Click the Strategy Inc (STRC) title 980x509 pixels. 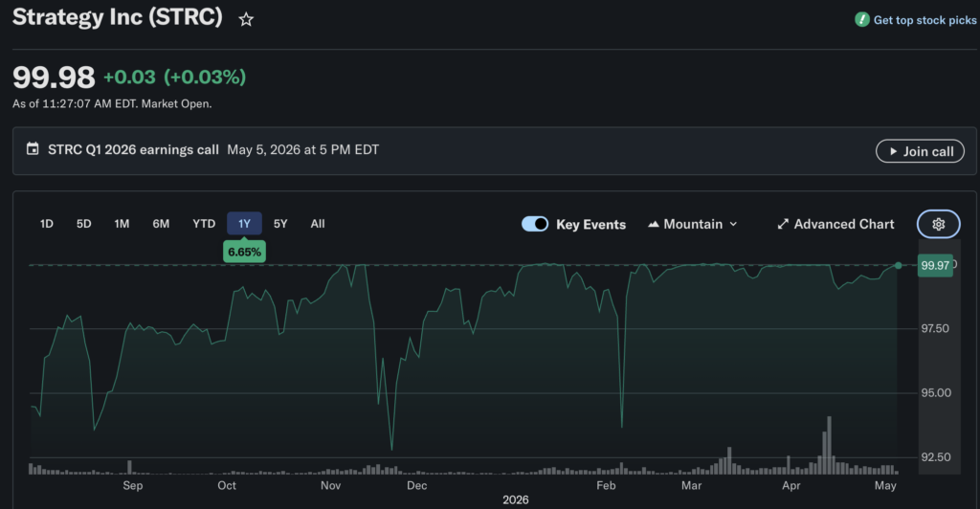[x=118, y=17]
